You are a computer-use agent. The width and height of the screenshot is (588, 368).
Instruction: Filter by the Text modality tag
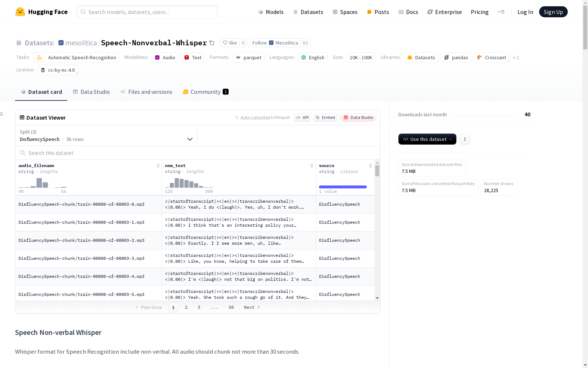pyautogui.click(x=193, y=57)
